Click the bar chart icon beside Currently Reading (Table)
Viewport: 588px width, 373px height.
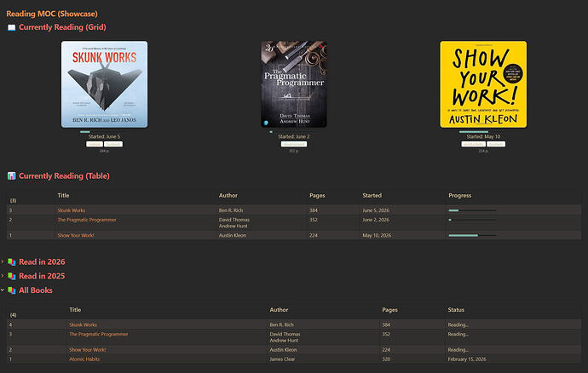pyautogui.click(x=12, y=175)
